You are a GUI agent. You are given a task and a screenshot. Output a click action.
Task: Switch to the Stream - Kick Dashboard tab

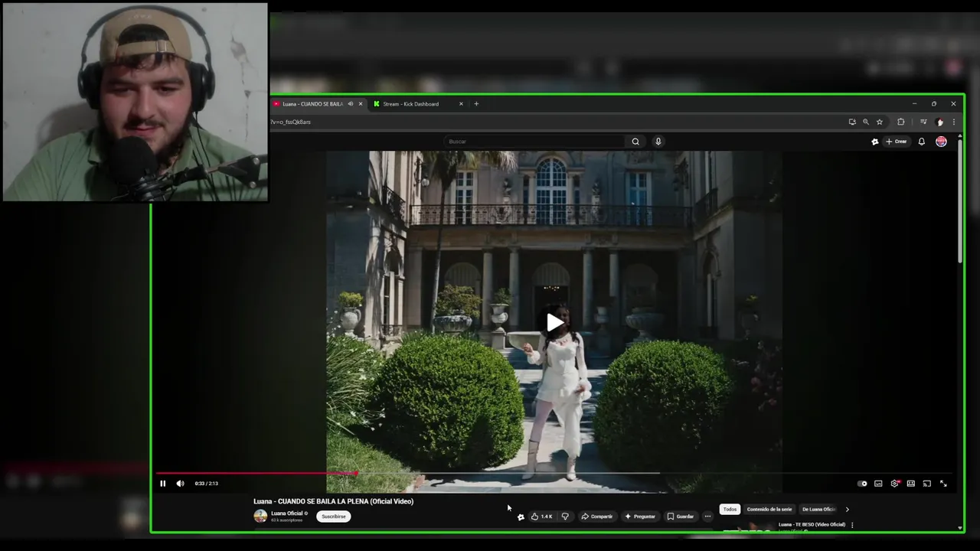411,104
